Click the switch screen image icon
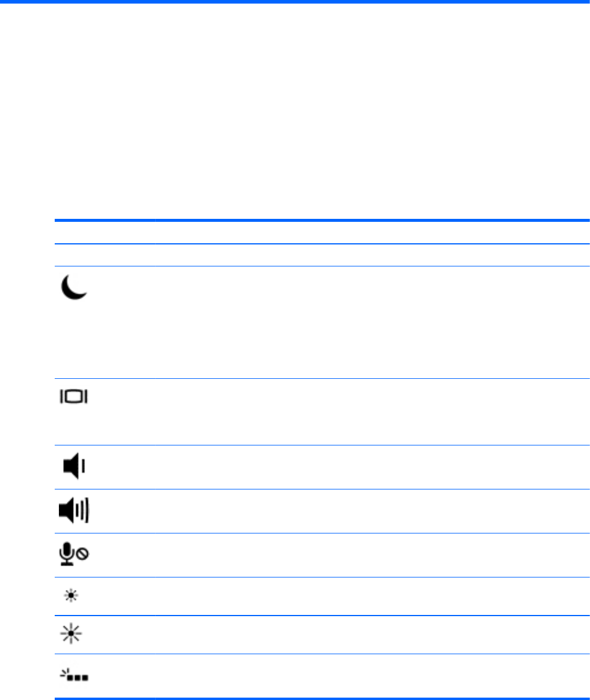The image size is (590, 700). 73,397
